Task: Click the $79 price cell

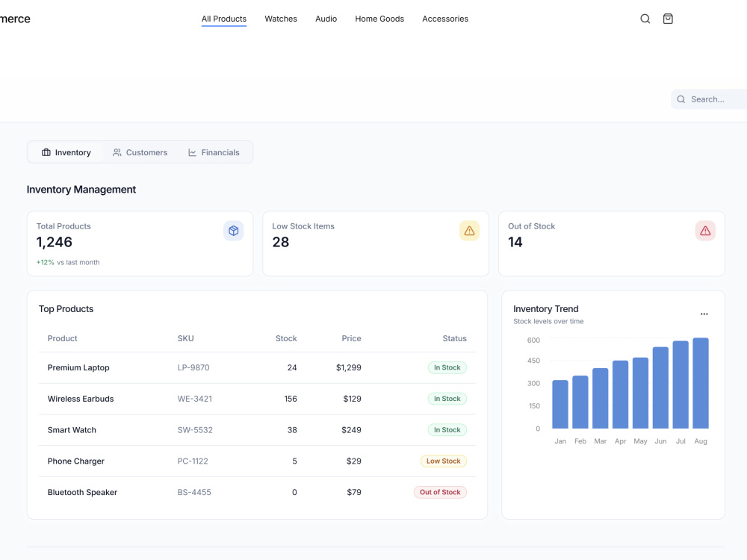Action: click(x=353, y=492)
